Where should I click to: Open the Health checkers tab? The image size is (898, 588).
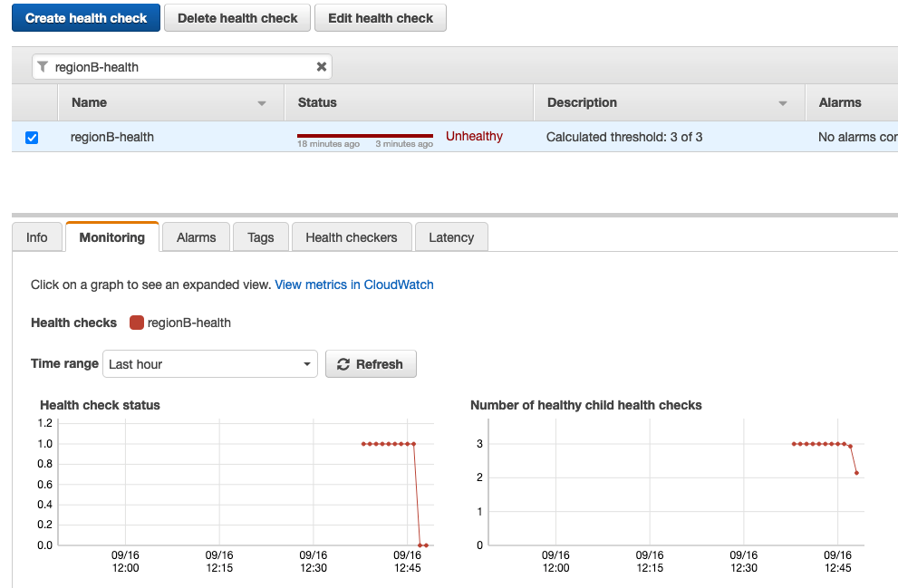pyautogui.click(x=352, y=236)
